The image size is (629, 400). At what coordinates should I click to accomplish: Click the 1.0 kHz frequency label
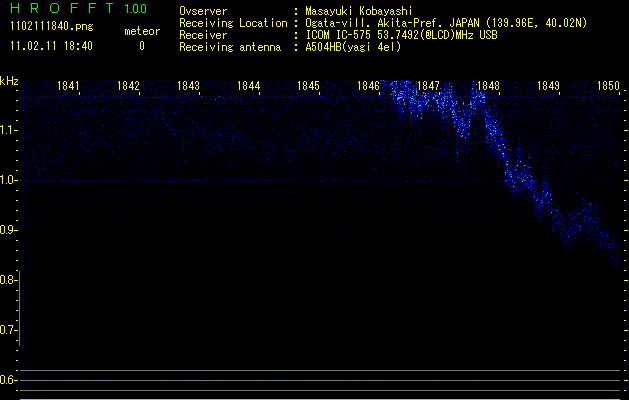pos(8,180)
